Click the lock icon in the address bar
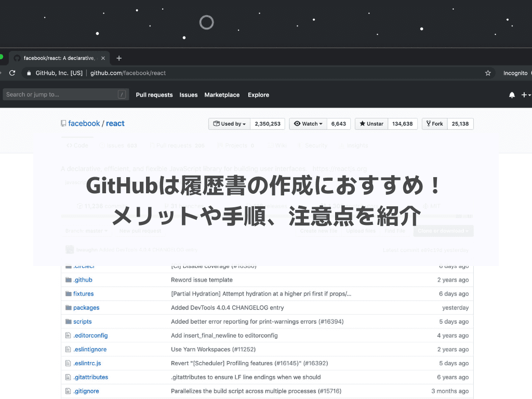 click(x=29, y=73)
